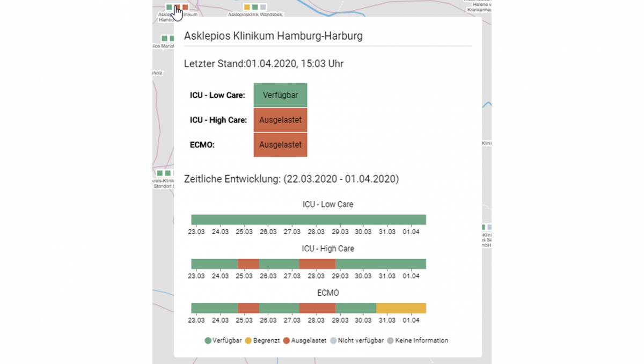This screenshot has width=644, height=364.
Task: Toggle the Verfügbar legend entry
Action: (223, 340)
